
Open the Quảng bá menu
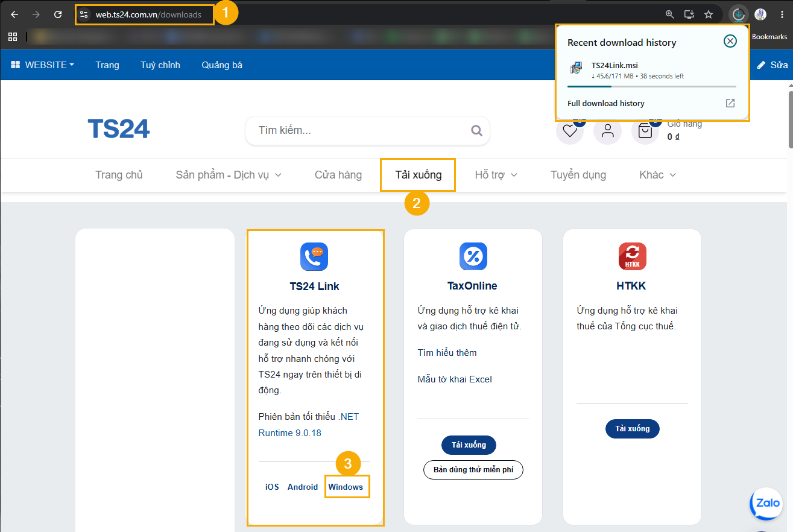222,65
